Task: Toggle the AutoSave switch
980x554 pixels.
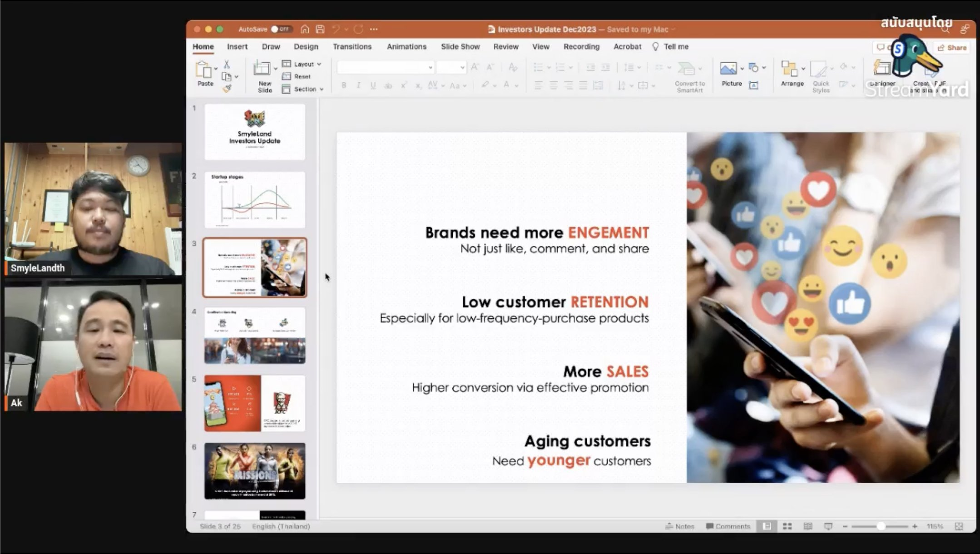Action: tap(281, 30)
